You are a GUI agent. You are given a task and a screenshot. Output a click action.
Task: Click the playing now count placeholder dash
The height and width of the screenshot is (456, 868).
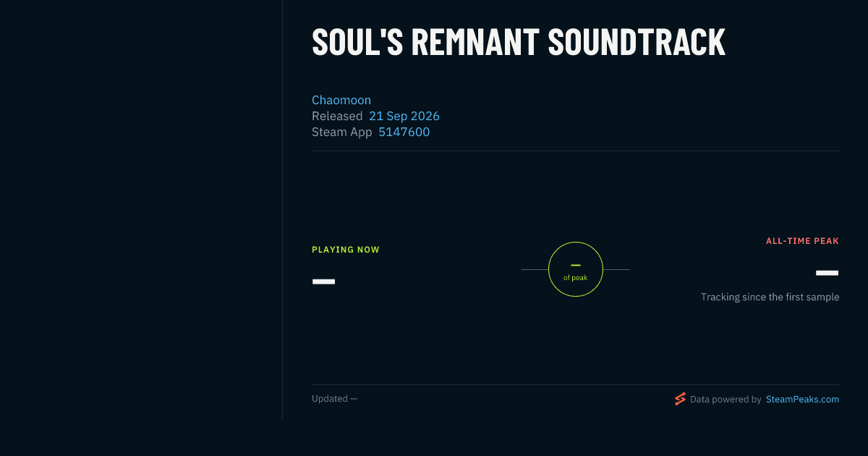click(x=323, y=281)
